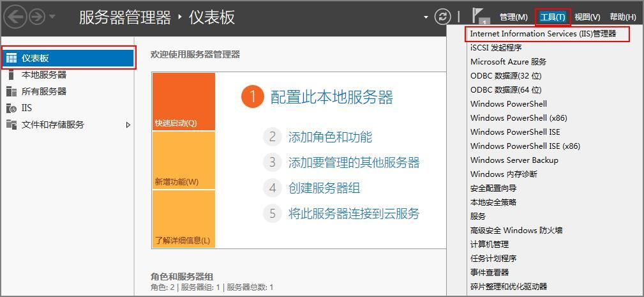The width and height of the screenshot is (644, 297).
Task: Click the 添加角色和功能 link
Action: click(329, 137)
